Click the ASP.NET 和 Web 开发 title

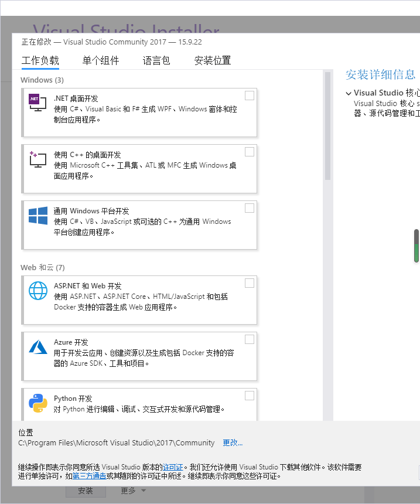coord(88,286)
